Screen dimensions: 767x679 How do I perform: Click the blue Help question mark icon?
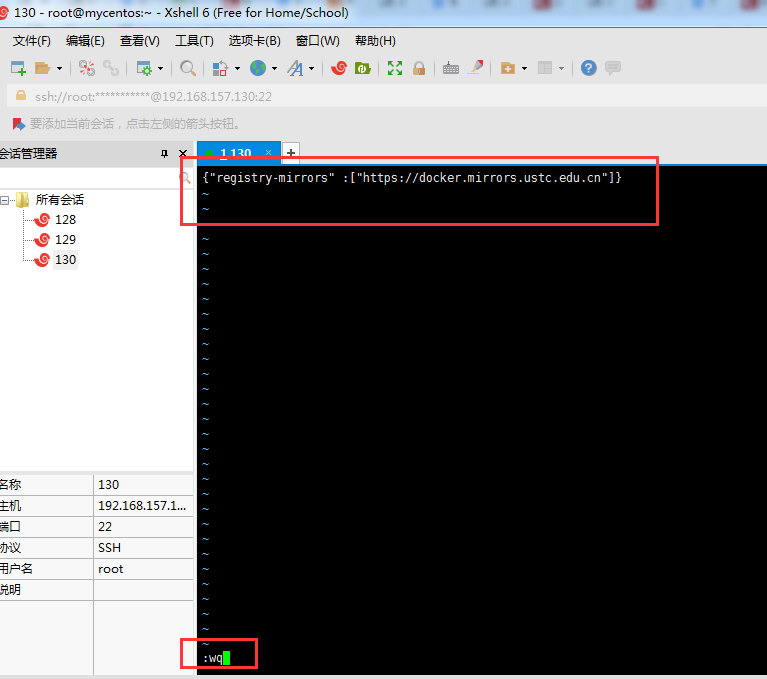pyautogui.click(x=588, y=68)
